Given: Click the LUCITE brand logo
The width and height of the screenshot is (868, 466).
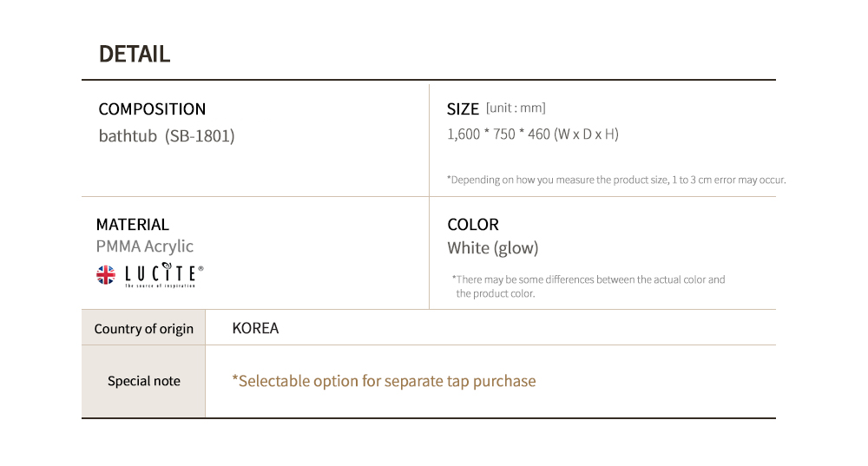Looking at the screenshot, I should pyautogui.click(x=161, y=275).
